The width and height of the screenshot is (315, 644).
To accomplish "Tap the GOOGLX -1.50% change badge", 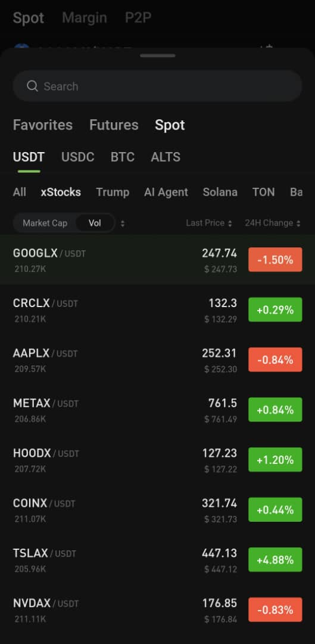I will [x=275, y=259].
